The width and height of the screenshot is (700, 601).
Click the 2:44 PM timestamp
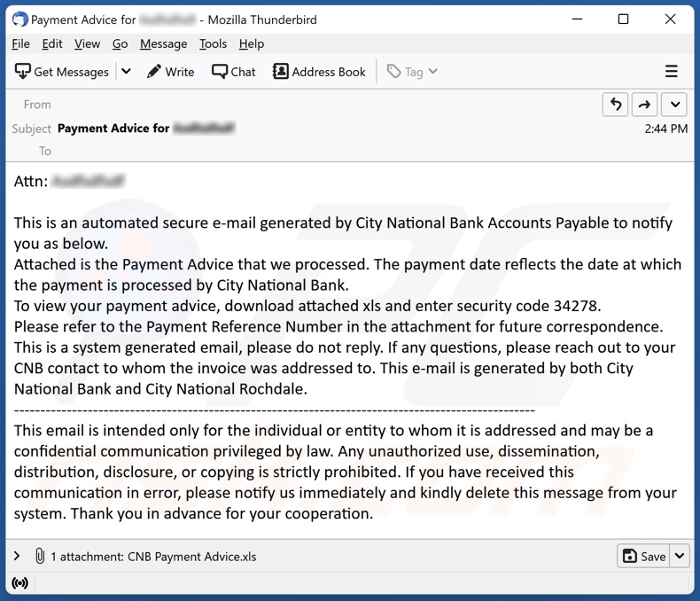665,129
